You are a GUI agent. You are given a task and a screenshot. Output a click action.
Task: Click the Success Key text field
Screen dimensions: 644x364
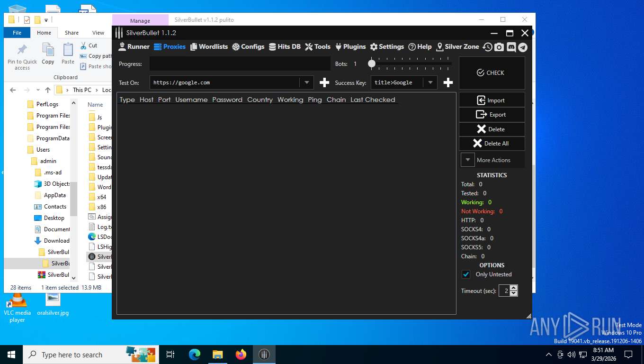coord(397,82)
